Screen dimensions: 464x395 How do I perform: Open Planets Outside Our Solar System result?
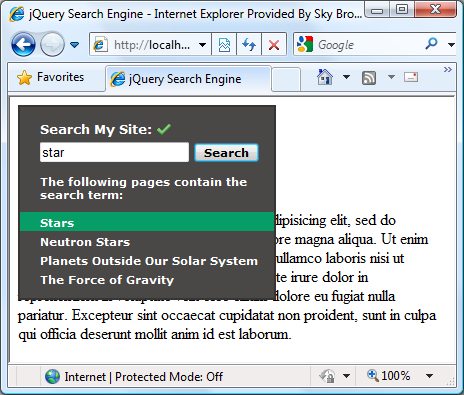tap(149, 261)
